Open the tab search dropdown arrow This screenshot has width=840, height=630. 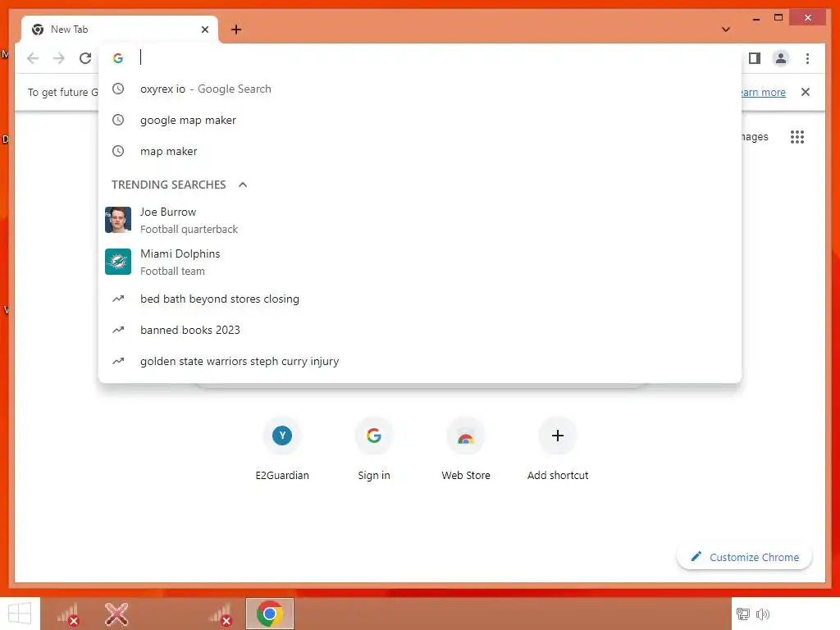pyautogui.click(x=726, y=30)
